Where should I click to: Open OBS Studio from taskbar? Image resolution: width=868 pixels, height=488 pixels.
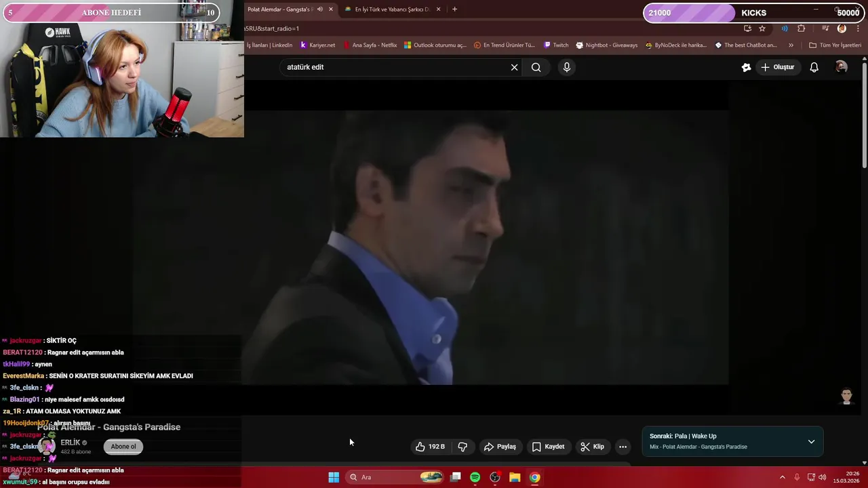click(495, 477)
